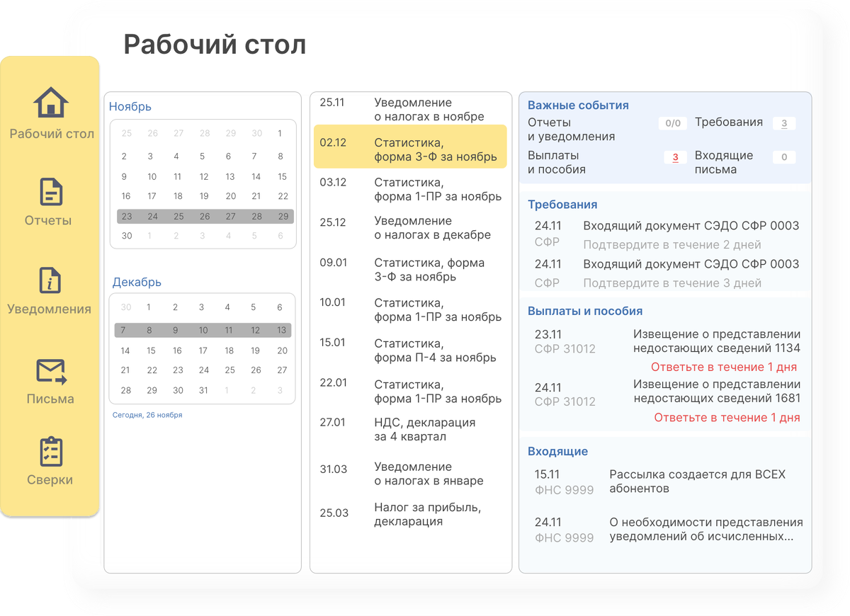Click the Требования counter showing 3

click(784, 123)
